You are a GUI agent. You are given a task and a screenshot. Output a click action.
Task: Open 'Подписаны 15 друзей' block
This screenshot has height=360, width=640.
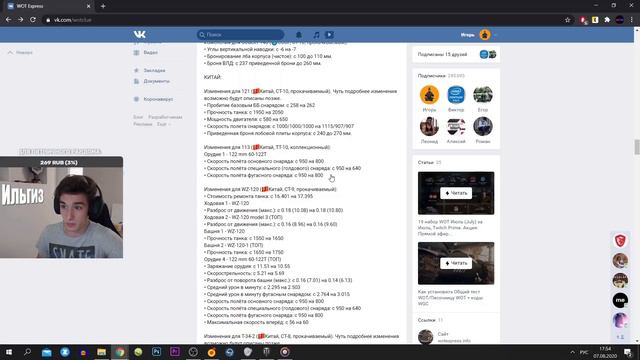(456, 54)
